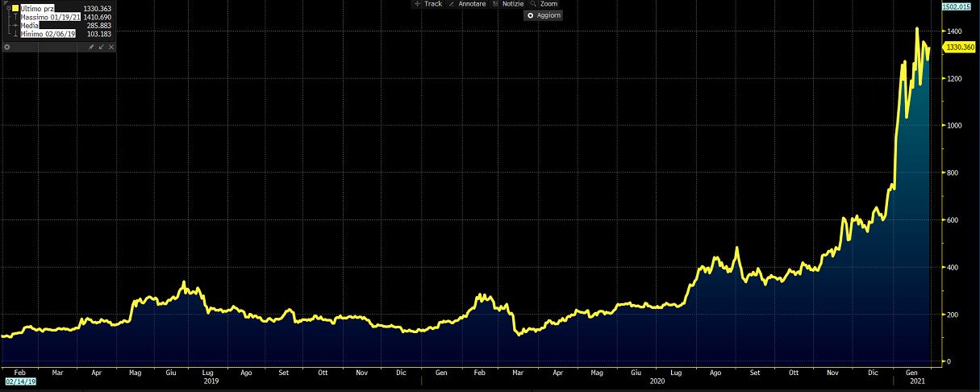The height and width of the screenshot is (392, 980).
Task: Close the legend panel with X
Action: pos(111,48)
